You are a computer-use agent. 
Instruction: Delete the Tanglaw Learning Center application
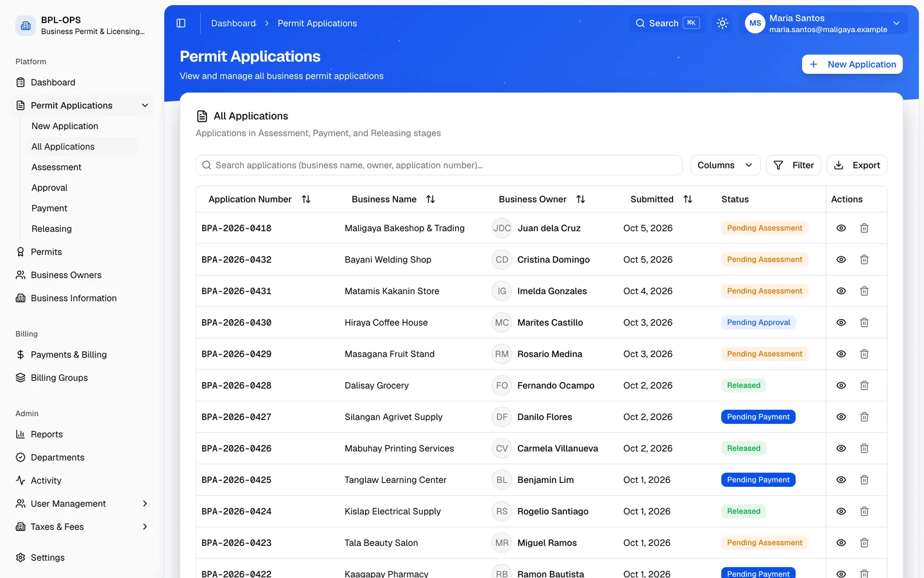click(864, 480)
